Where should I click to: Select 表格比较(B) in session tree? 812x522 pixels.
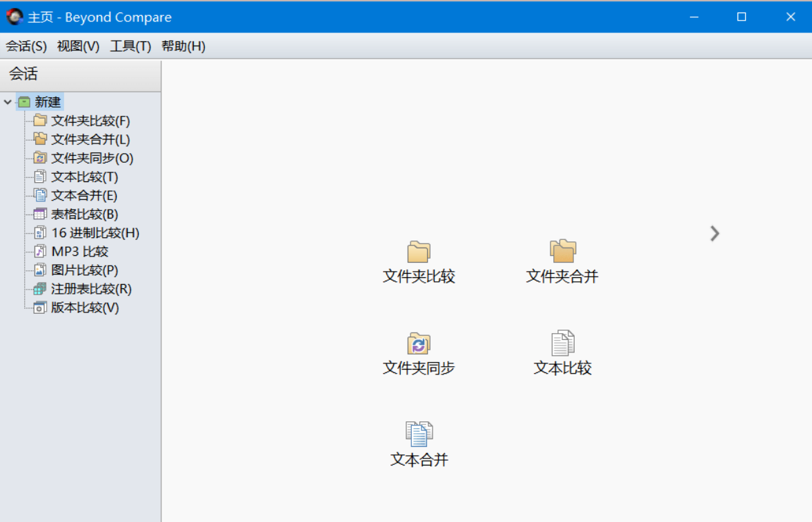point(84,214)
